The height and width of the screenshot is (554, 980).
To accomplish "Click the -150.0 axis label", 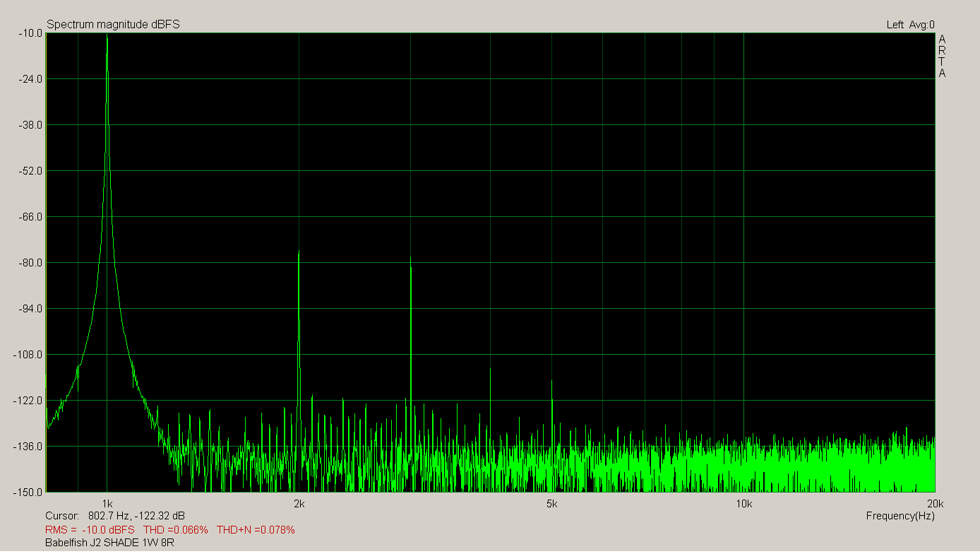I will [x=28, y=493].
